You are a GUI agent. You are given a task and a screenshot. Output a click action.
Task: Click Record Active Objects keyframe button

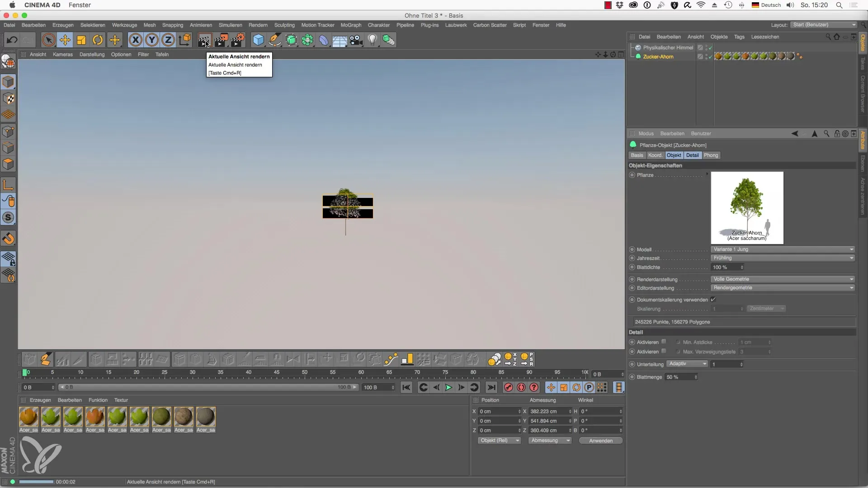[x=509, y=387]
